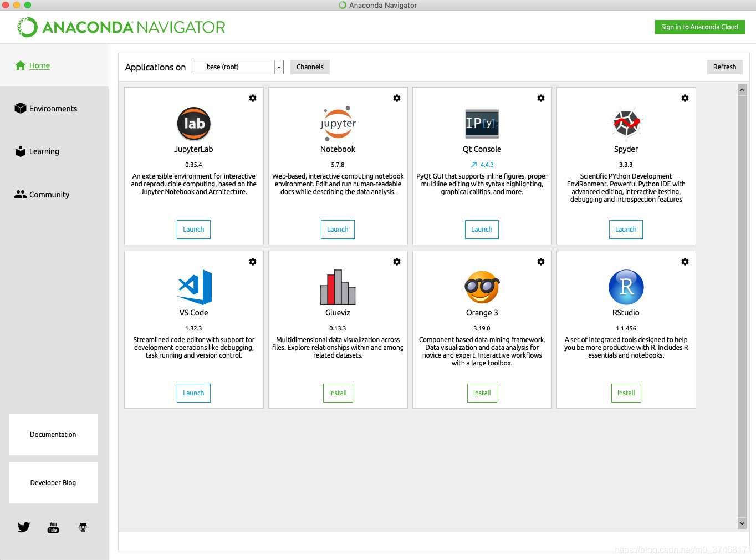The width and height of the screenshot is (756, 560).
Task: Open the YouTube link icon
Action: [x=53, y=527]
